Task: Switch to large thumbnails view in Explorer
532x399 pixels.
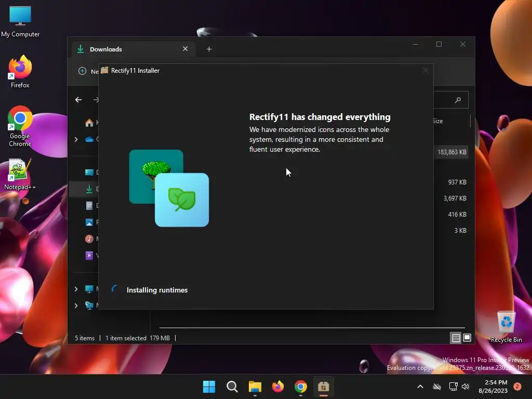Action: [x=467, y=338]
